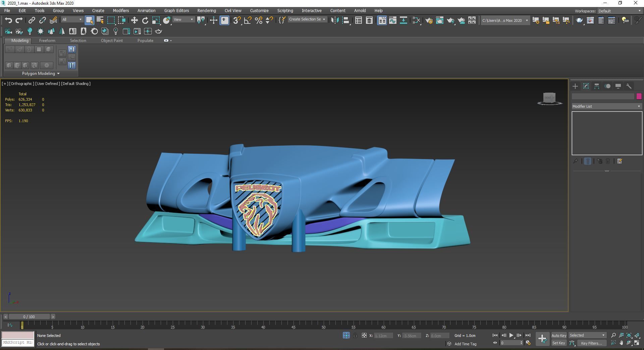Click the pink object color swatch

pos(639,97)
